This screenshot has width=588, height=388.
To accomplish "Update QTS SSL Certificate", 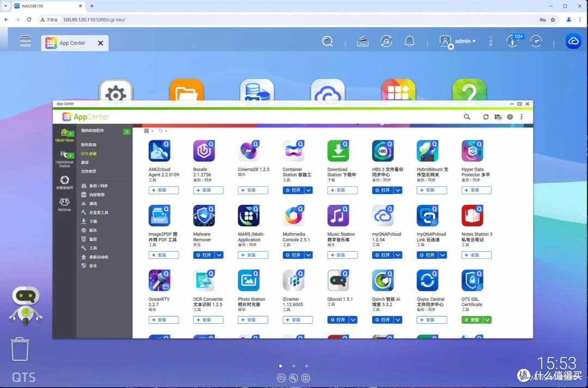I will (x=472, y=320).
